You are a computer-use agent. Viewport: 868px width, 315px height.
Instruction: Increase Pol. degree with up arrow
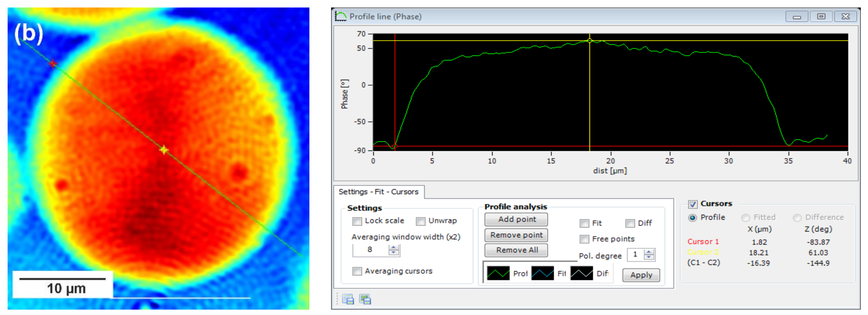(x=649, y=252)
